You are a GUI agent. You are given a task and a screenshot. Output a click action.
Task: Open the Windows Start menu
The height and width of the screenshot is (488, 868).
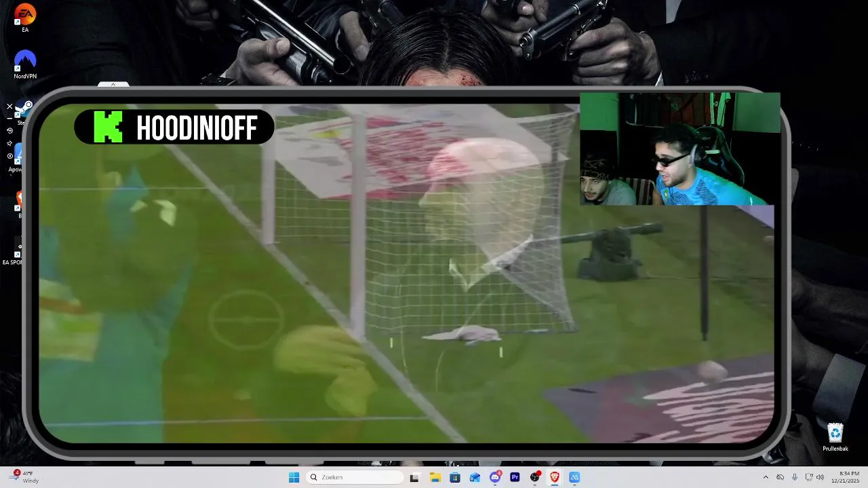click(294, 477)
